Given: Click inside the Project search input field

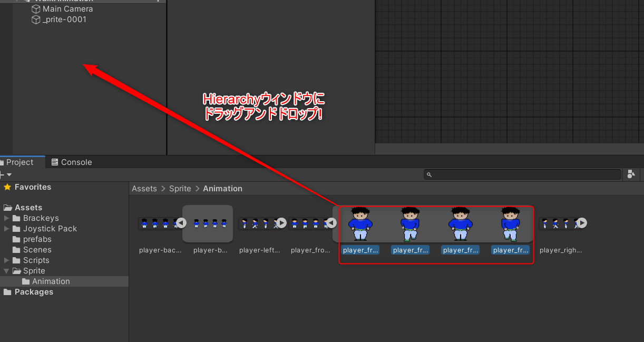Looking at the screenshot, I should tap(522, 174).
